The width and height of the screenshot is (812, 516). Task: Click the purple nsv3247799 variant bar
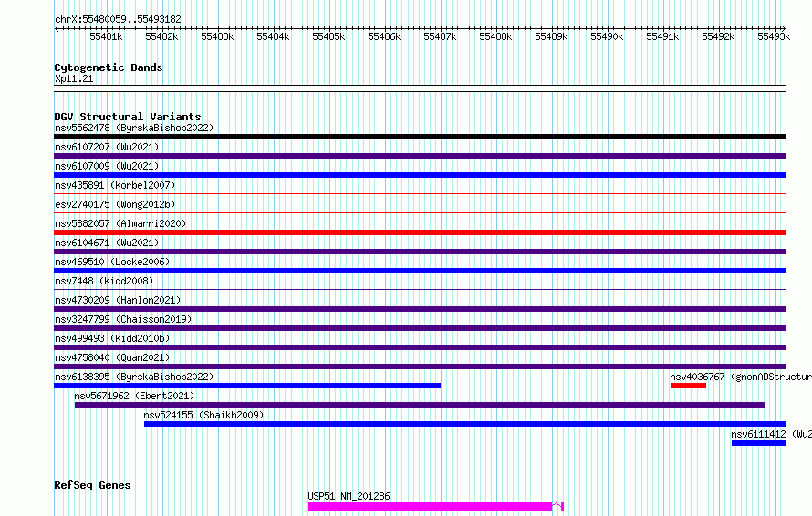pos(420,328)
